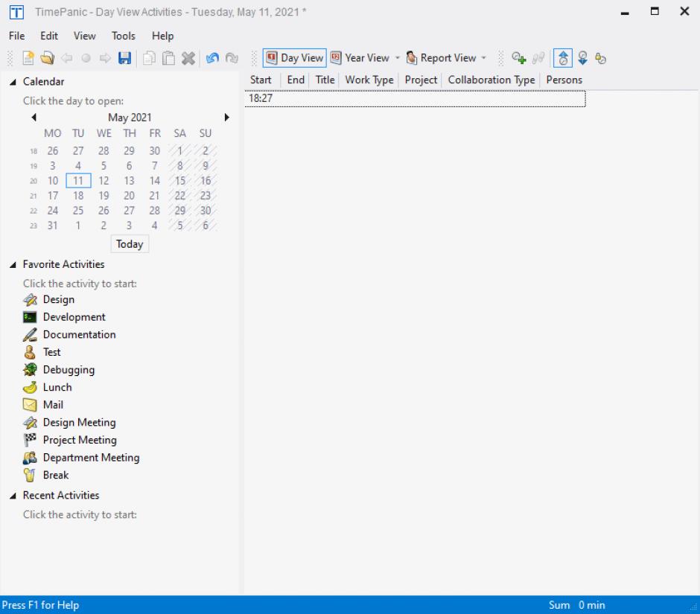Start the Documentation favorite activity
Screen dimensions: 700x614
tap(69, 335)
